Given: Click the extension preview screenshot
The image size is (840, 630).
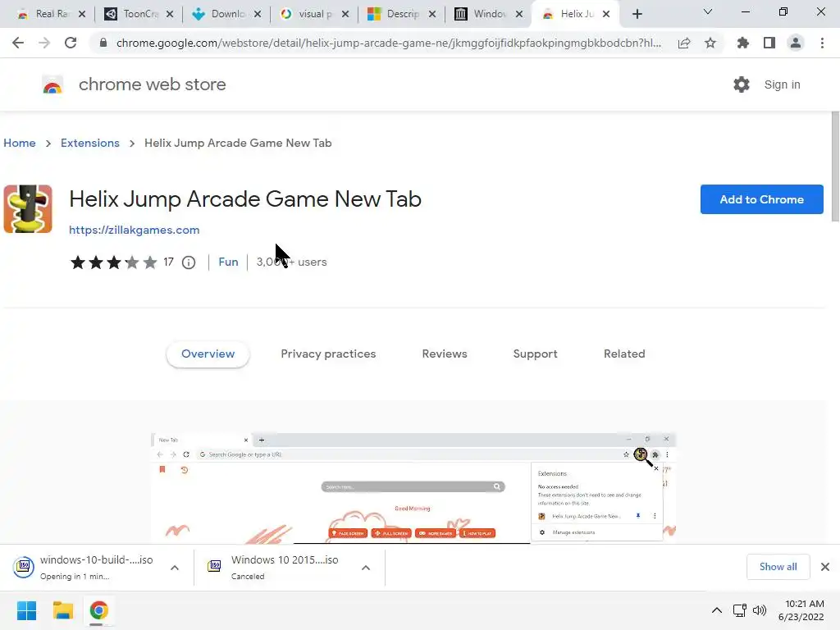Looking at the screenshot, I should click(413, 488).
